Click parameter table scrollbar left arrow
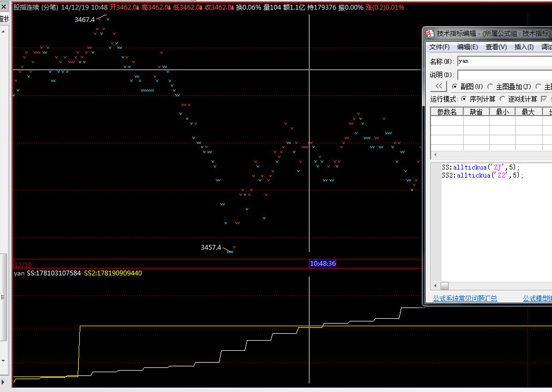 [435, 155]
